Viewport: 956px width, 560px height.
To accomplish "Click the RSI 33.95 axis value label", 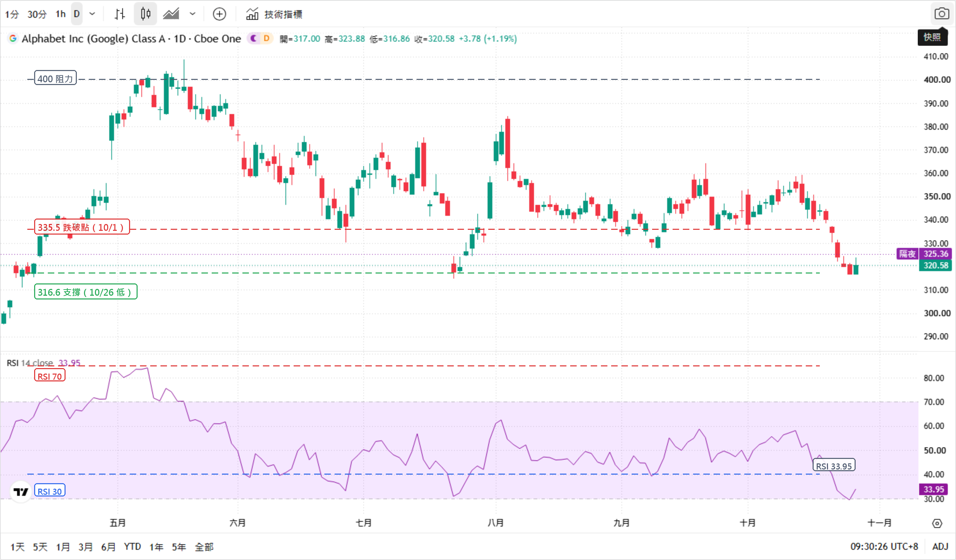I will pos(933,489).
